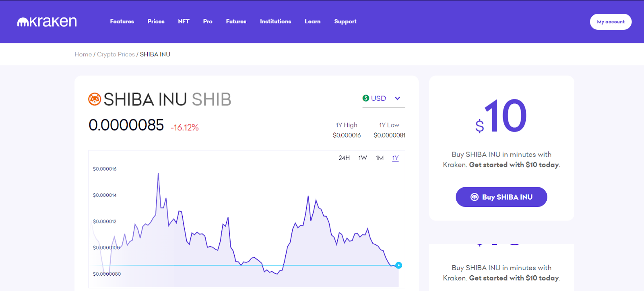Switch chart to 1W range

(x=363, y=158)
